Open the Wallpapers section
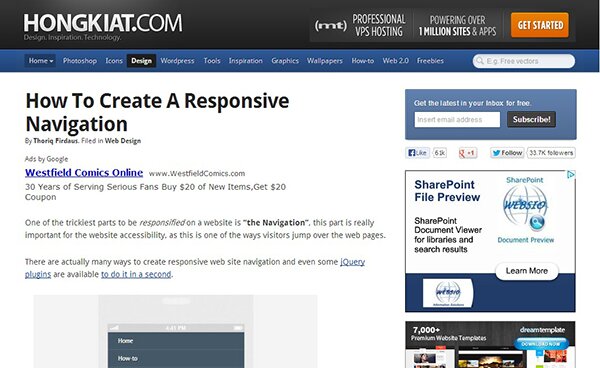Image resolution: width=600 pixels, height=368 pixels. pos(324,61)
